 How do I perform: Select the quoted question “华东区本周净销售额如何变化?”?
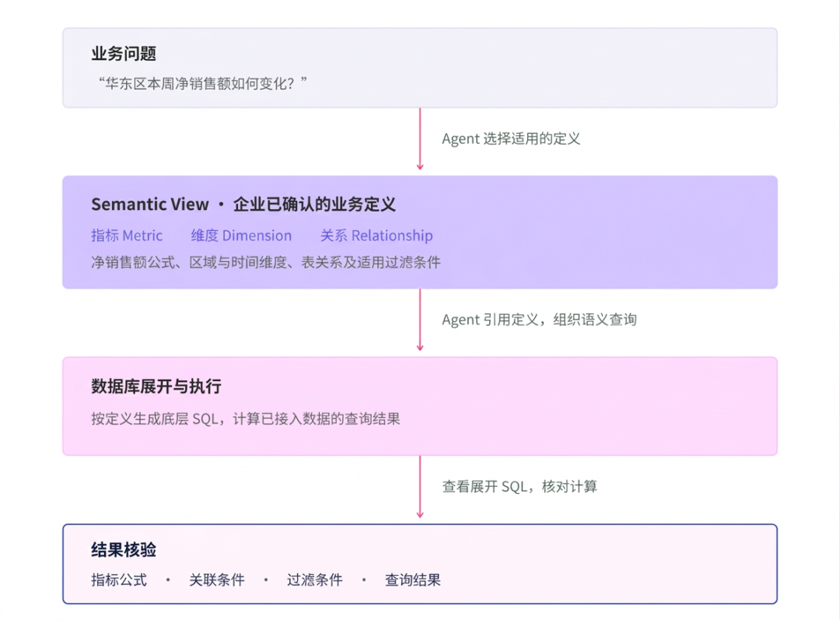(x=202, y=83)
